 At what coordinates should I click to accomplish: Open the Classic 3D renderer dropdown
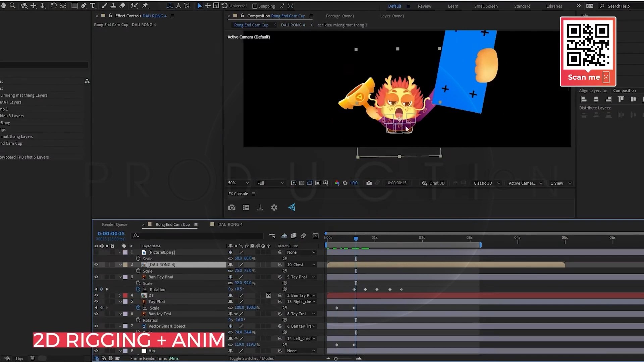tap(487, 183)
